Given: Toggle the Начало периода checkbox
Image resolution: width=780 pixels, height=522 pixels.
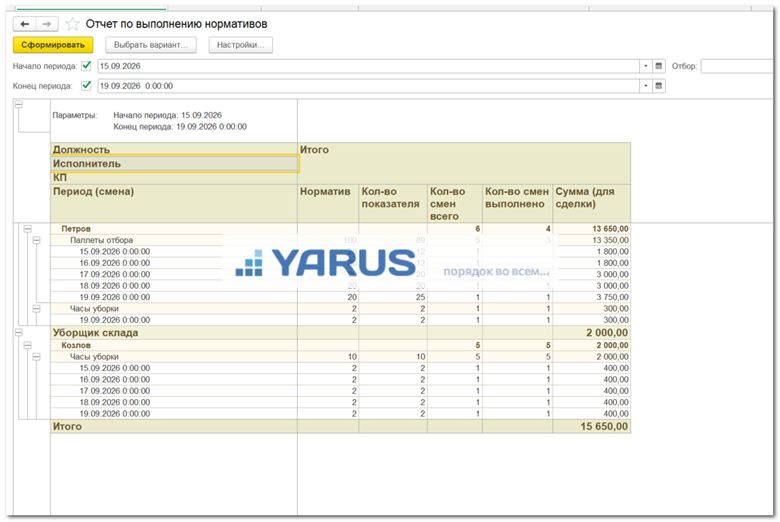Looking at the screenshot, I should [86, 66].
